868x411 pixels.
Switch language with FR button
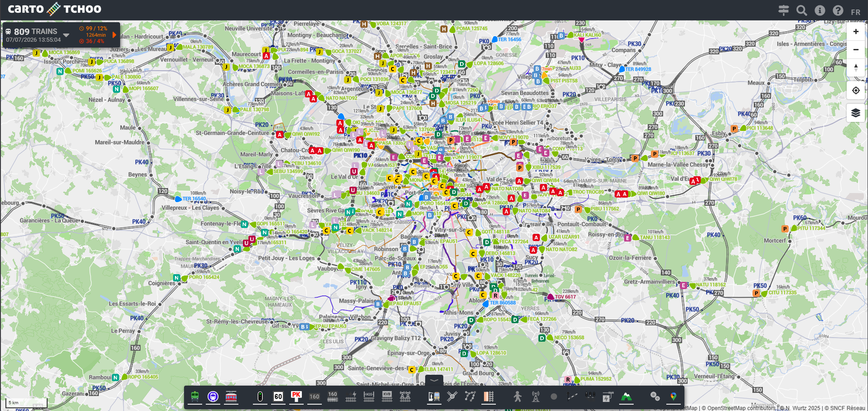(x=856, y=12)
